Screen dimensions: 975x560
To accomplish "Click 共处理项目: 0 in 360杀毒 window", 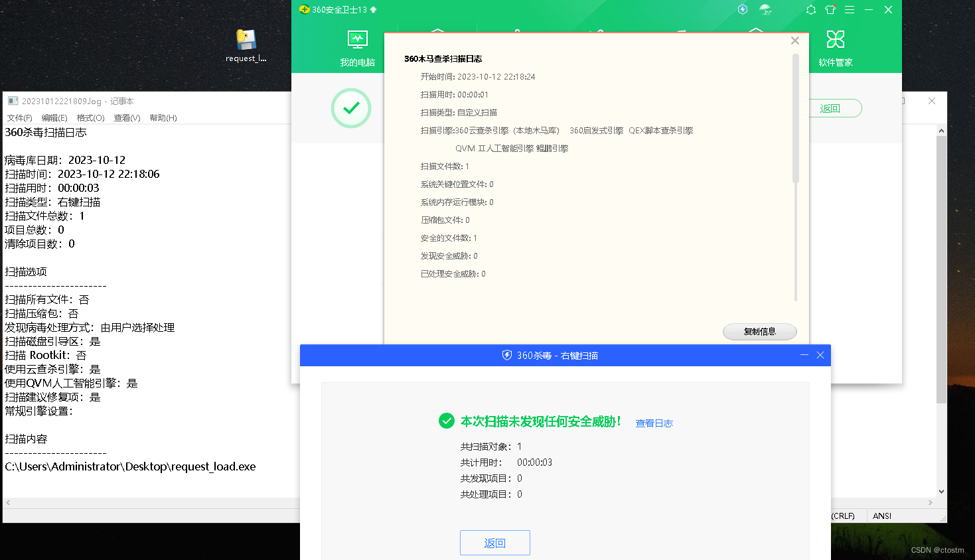I will point(491,494).
